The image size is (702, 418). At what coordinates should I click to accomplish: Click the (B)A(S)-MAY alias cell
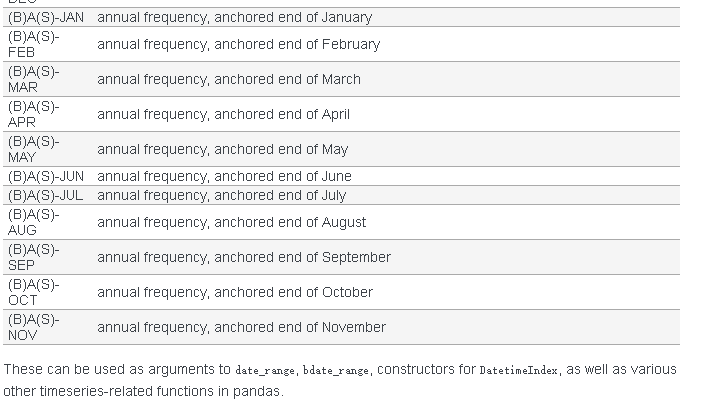point(34,149)
